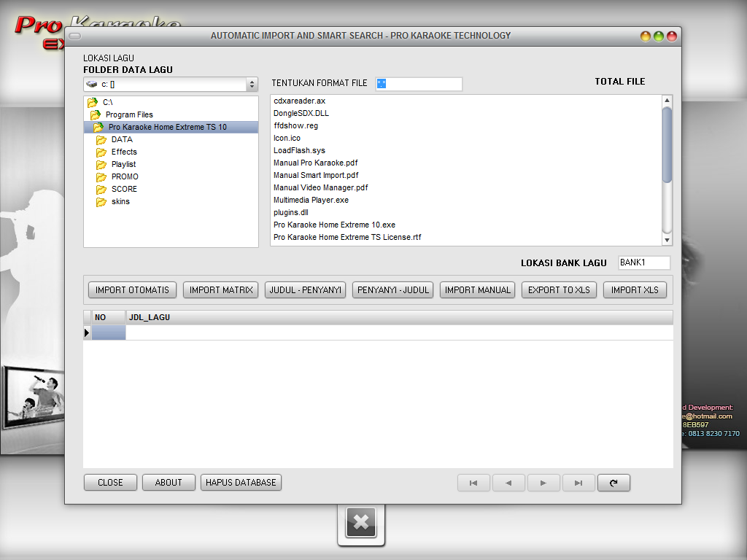Select file Manual Smart Import.pdf
The height and width of the screenshot is (560, 747).
click(x=316, y=175)
